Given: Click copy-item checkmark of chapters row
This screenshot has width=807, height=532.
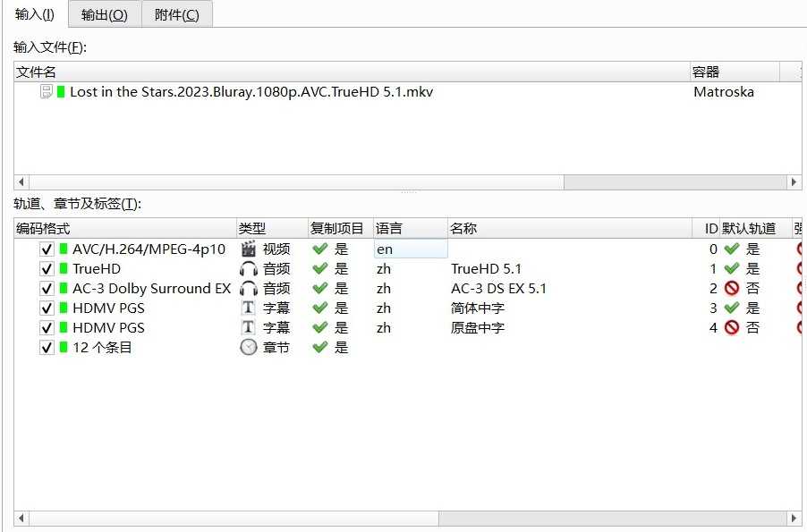Looking at the screenshot, I should point(319,347).
